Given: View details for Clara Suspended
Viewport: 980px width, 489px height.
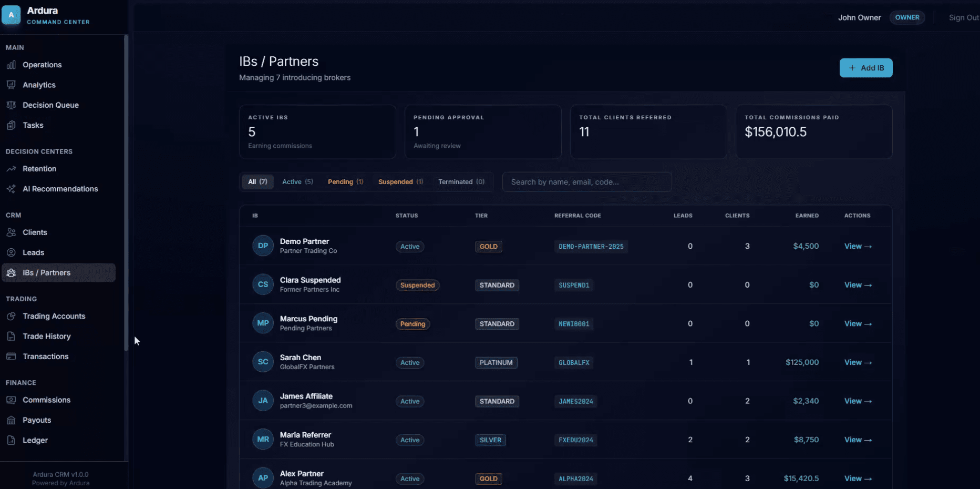Looking at the screenshot, I should (x=858, y=285).
